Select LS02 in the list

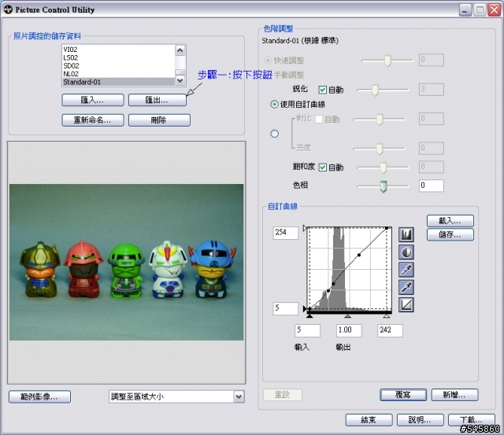[118, 57]
